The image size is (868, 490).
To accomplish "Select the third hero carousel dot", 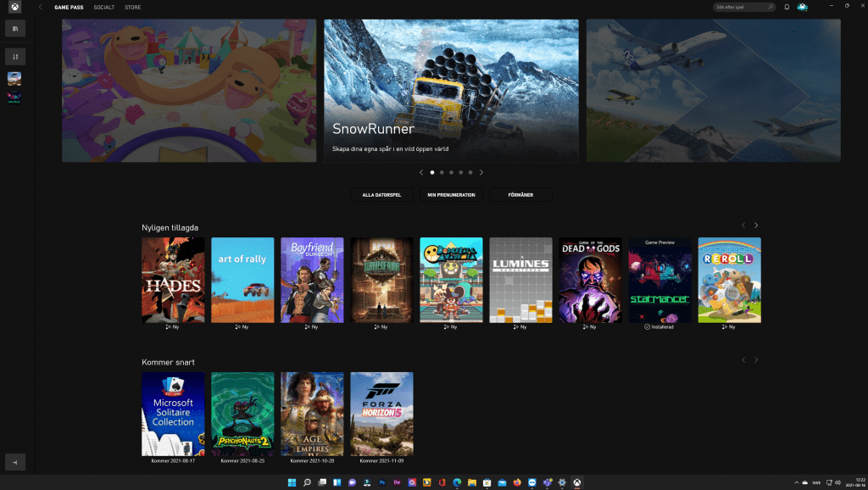I will [451, 173].
